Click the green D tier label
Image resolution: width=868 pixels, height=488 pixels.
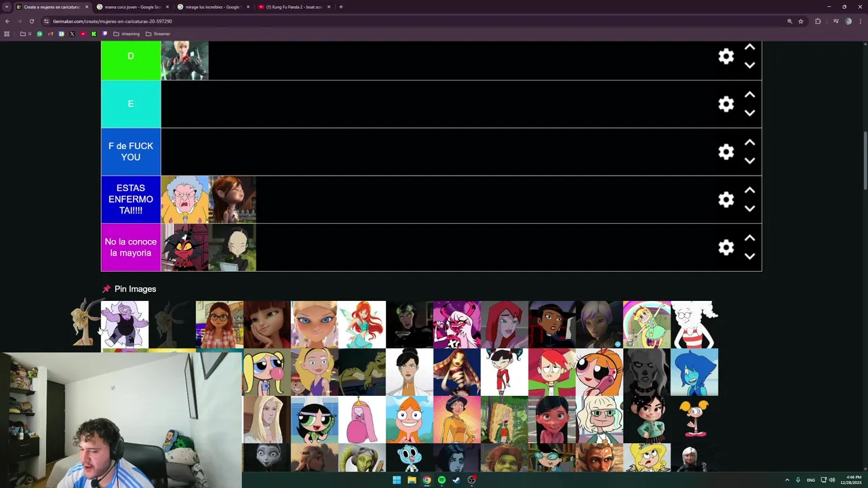pos(131,60)
